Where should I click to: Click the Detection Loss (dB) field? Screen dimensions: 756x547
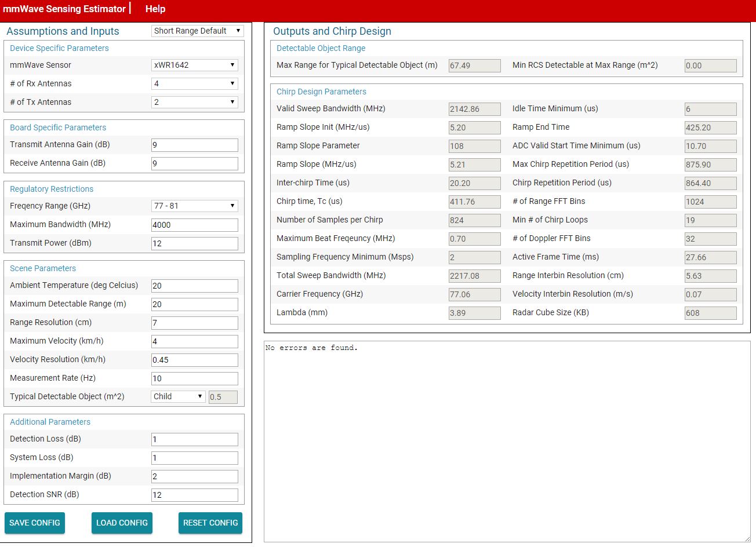(195, 439)
